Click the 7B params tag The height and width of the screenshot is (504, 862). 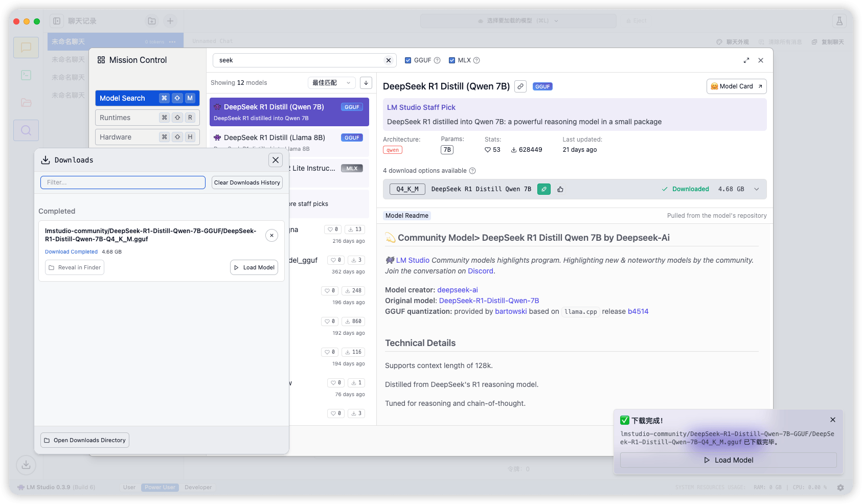click(x=447, y=150)
